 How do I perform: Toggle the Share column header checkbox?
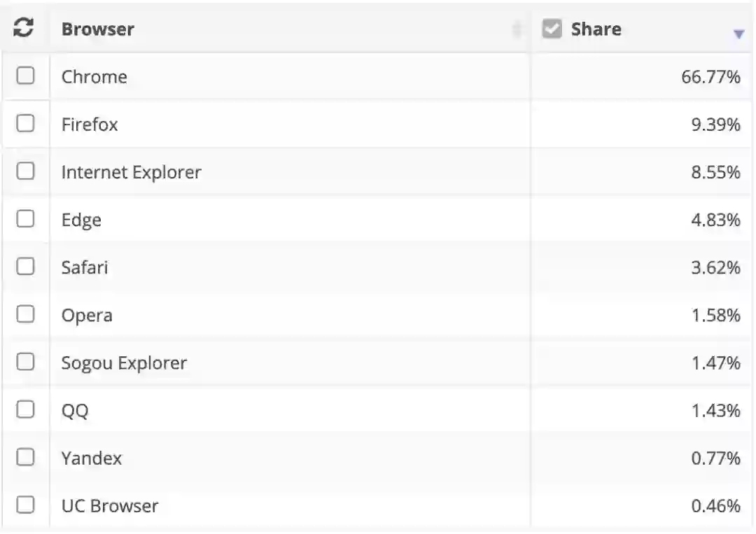pos(552,29)
